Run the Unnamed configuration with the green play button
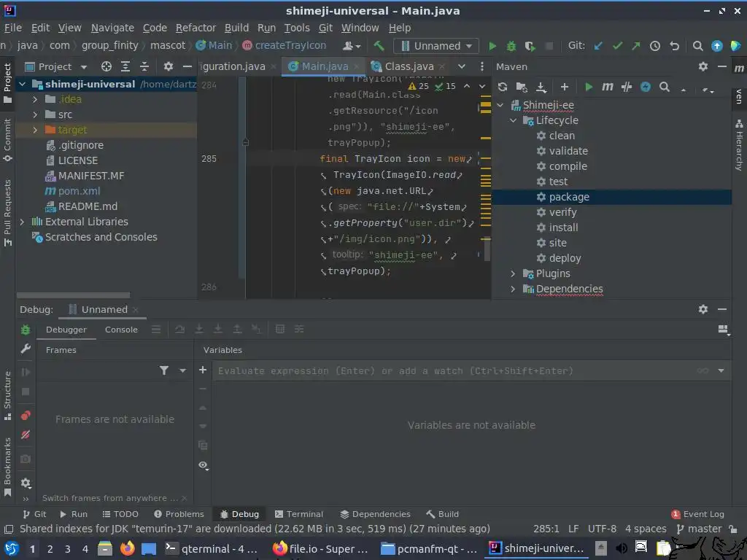The height and width of the screenshot is (560, 747). [492, 46]
